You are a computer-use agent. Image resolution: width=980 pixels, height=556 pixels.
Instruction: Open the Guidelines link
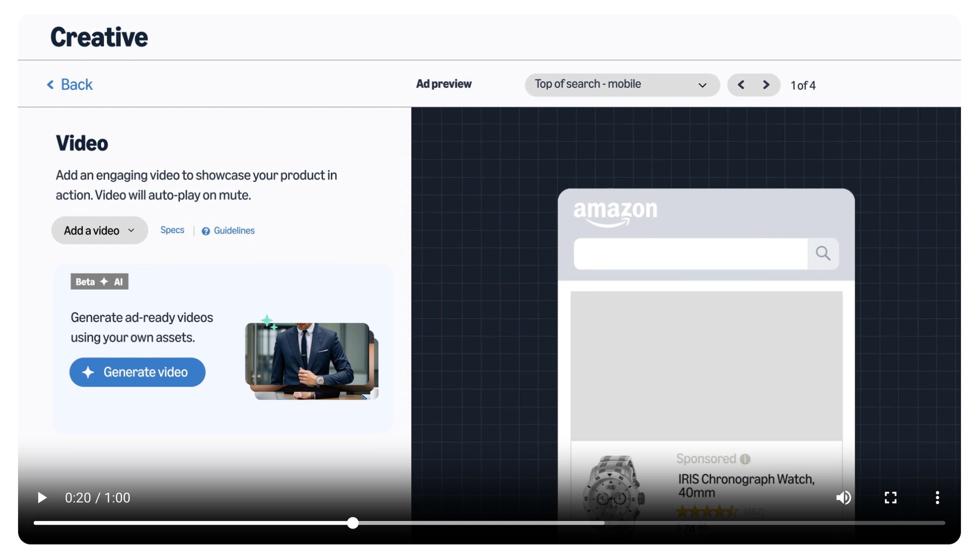pos(228,231)
